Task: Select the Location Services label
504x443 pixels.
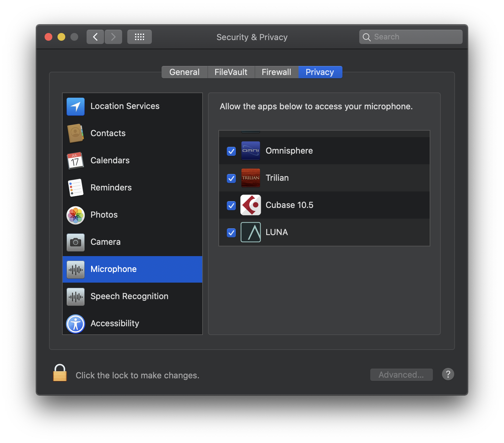Action: [125, 106]
